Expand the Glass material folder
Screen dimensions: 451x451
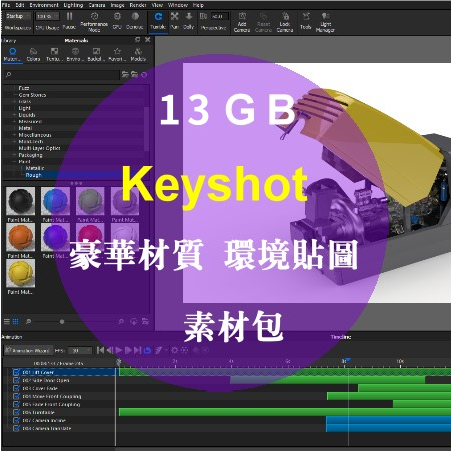pos(14,101)
